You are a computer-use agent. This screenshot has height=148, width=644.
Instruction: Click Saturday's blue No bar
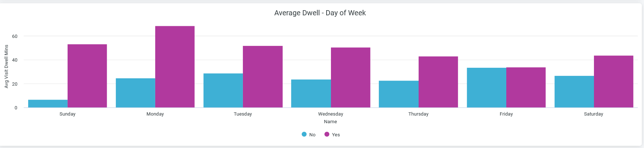pos(574,91)
